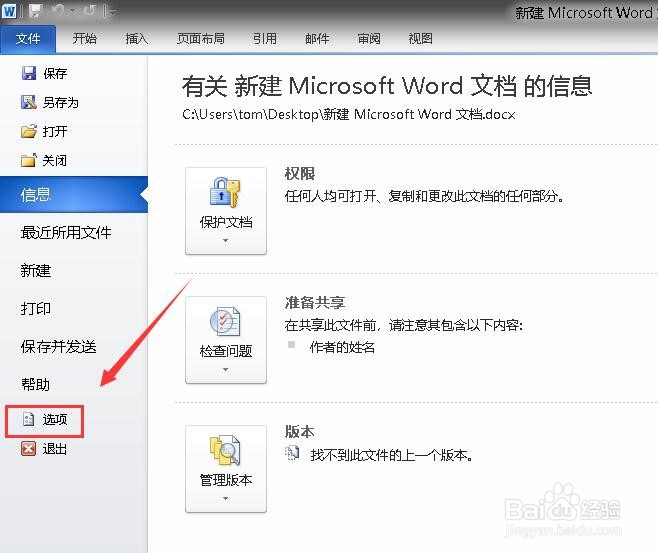Click the small version icon beside 找不到此文件的上一个版本
Image resolution: width=658 pixels, height=553 pixels.
(x=292, y=453)
